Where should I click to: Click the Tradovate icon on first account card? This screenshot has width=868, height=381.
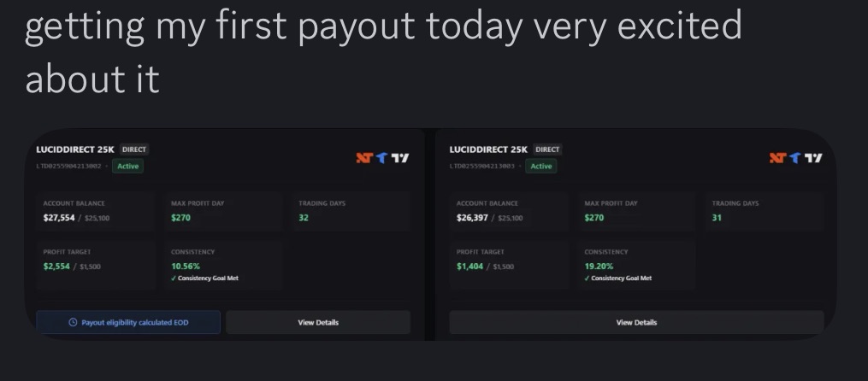coord(381,158)
